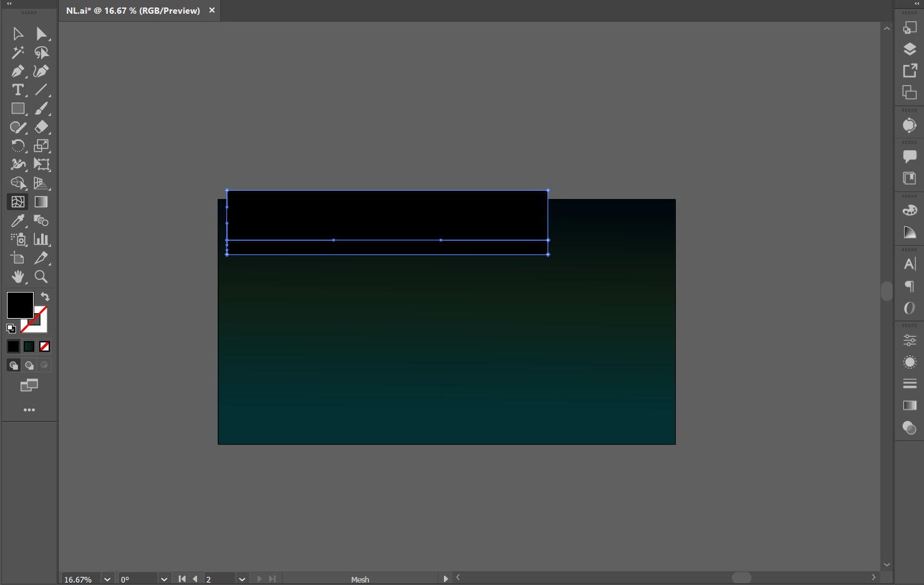Open the Transparency panel
This screenshot has width=924, height=585.
point(910,428)
